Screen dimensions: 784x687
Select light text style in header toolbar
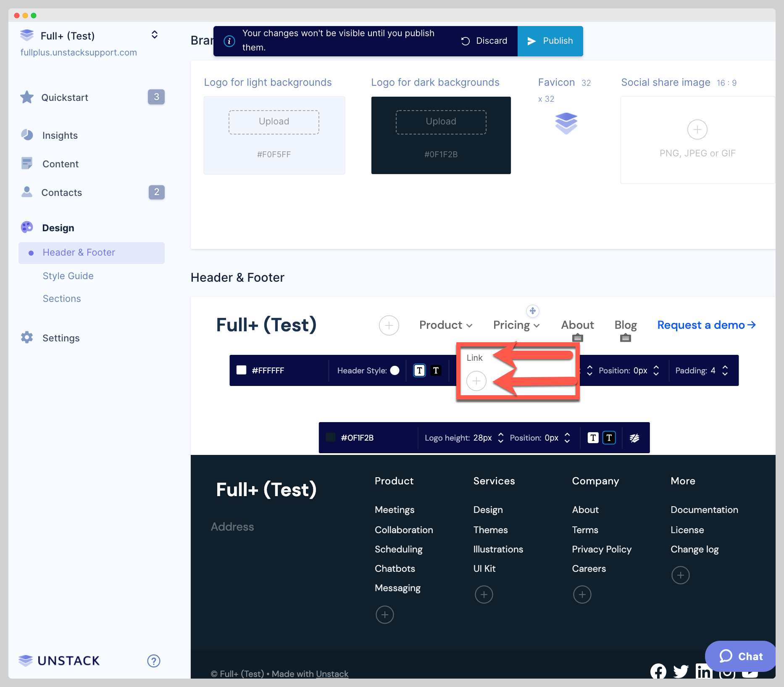pyautogui.click(x=419, y=370)
